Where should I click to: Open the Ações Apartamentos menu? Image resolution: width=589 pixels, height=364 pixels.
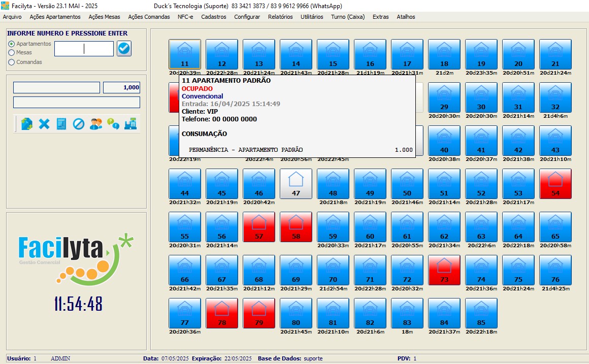click(x=55, y=17)
